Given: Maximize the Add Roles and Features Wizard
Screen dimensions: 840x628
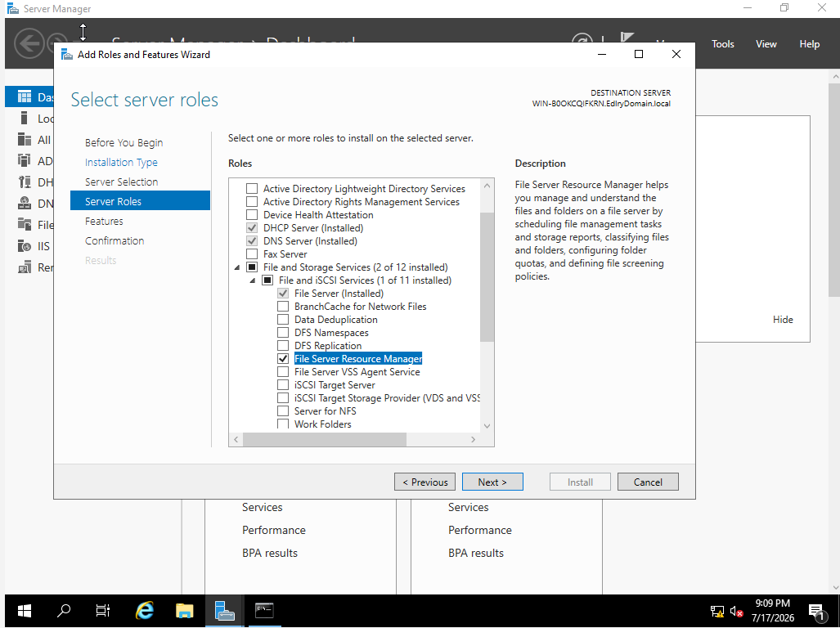Looking at the screenshot, I should click(x=639, y=54).
